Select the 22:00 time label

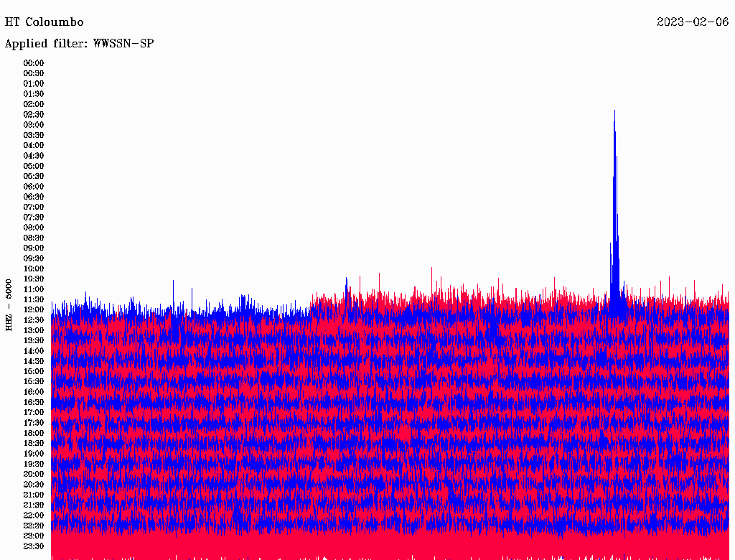[x=34, y=515]
